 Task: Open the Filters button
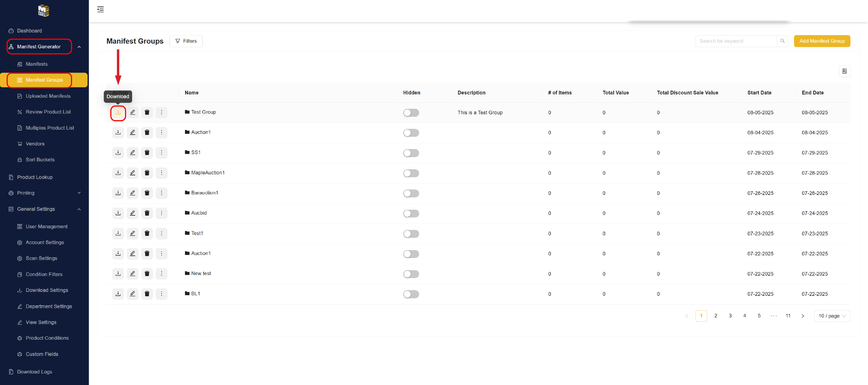point(186,41)
